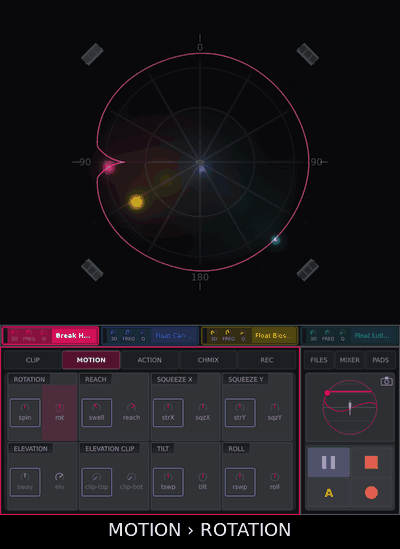Click the top-left speaker icon
This screenshot has height=549, width=400.
click(x=92, y=54)
